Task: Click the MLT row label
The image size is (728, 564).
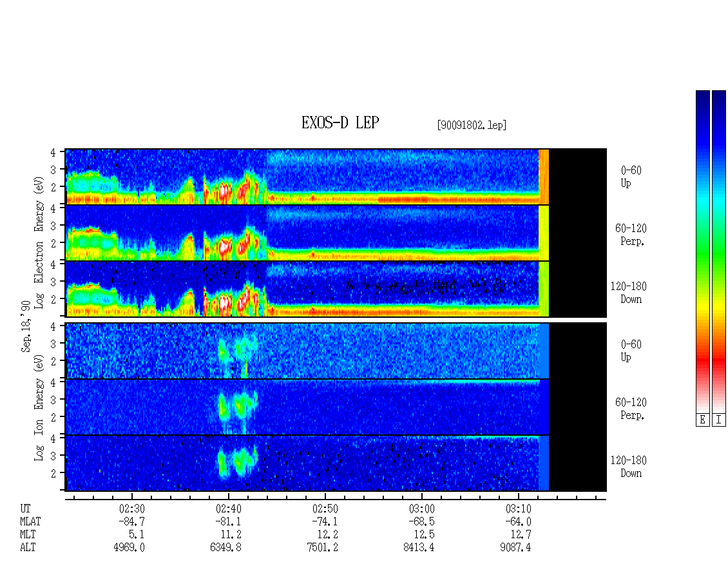Action: pyautogui.click(x=28, y=535)
